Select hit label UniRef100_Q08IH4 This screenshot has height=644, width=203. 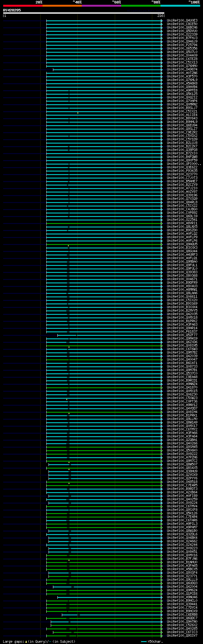[x=182, y=412]
